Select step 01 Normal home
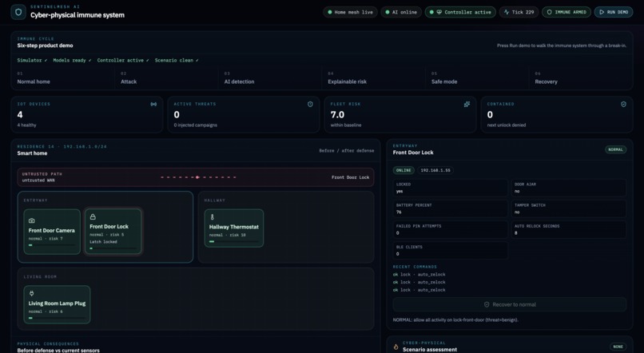Viewport: 644px width, 353px height. [x=63, y=78]
